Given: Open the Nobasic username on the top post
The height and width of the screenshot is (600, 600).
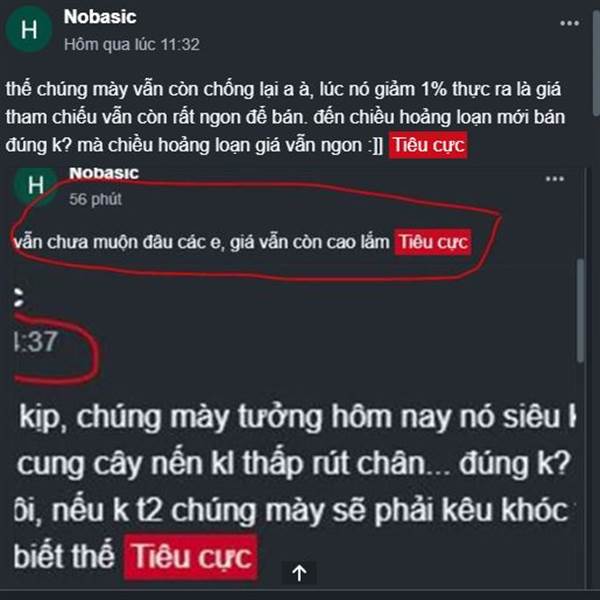Looking at the screenshot, I should (100, 17).
